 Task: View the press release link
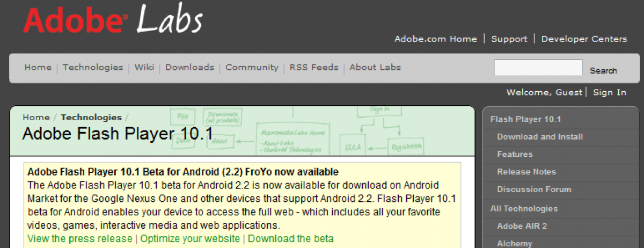(80, 239)
